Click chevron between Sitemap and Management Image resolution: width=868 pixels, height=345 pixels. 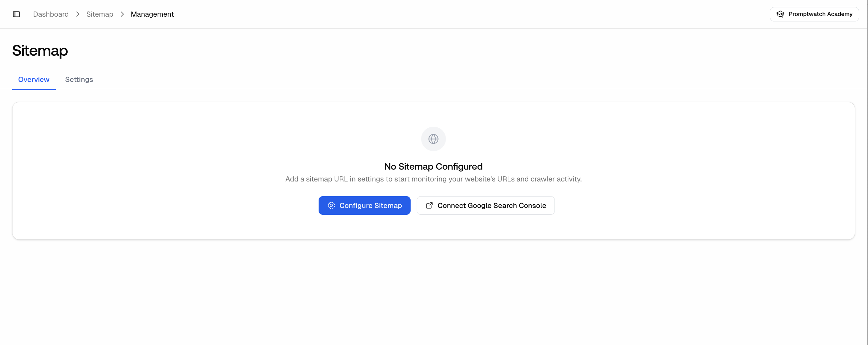(x=122, y=14)
